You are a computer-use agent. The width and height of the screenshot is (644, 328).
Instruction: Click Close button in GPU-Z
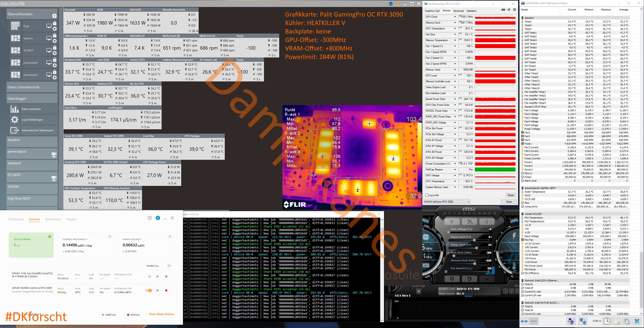pos(509,202)
